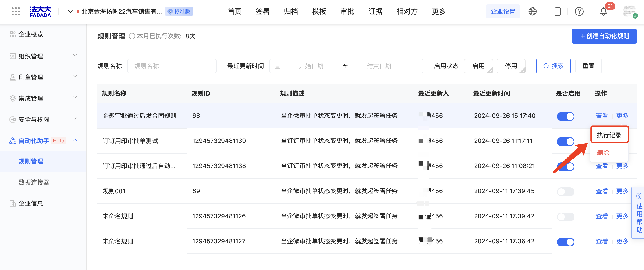
Task: Click the 重置 button
Action: (x=588, y=66)
